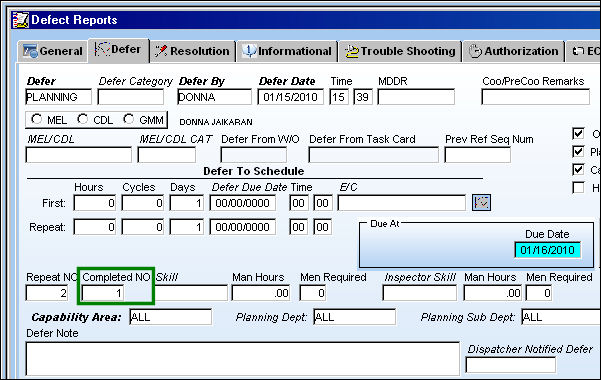Click the First row Defer Due Date field
The width and height of the screenshot is (601, 380).
tap(243, 203)
